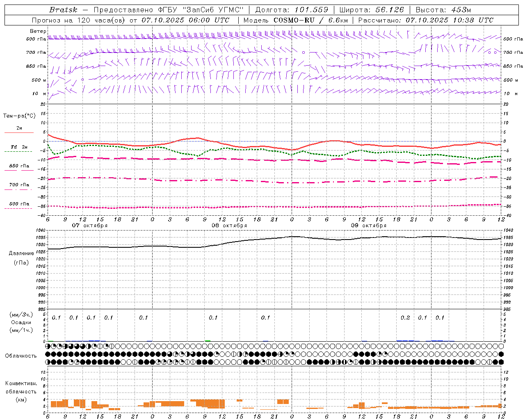Click the (км) unit of convective cloudiness

point(21,399)
